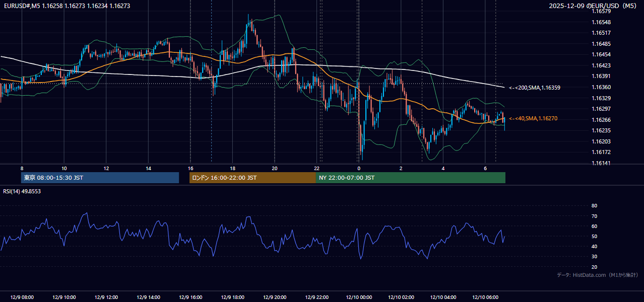Click the 200,SMA,1.16359 label
644x302 pixels.
click(x=535, y=88)
